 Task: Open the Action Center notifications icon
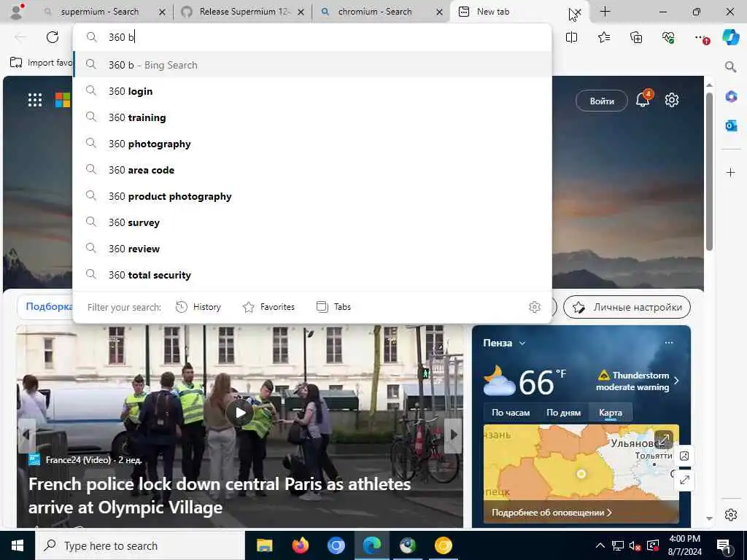pos(724,545)
